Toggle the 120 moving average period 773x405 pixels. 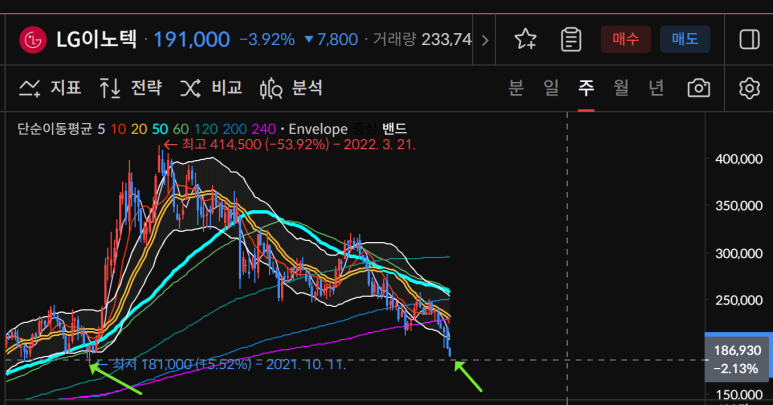[x=206, y=129]
